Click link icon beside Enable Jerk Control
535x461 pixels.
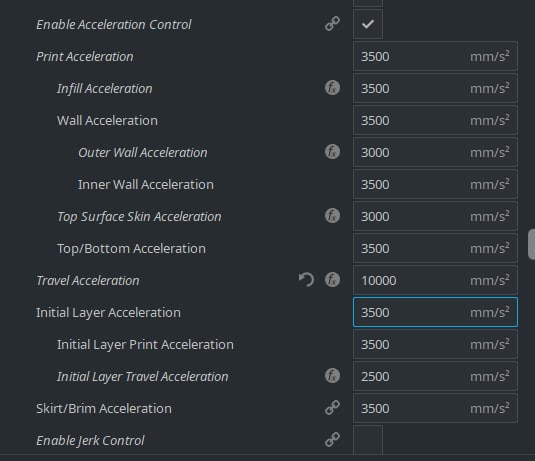pyautogui.click(x=332, y=440)
